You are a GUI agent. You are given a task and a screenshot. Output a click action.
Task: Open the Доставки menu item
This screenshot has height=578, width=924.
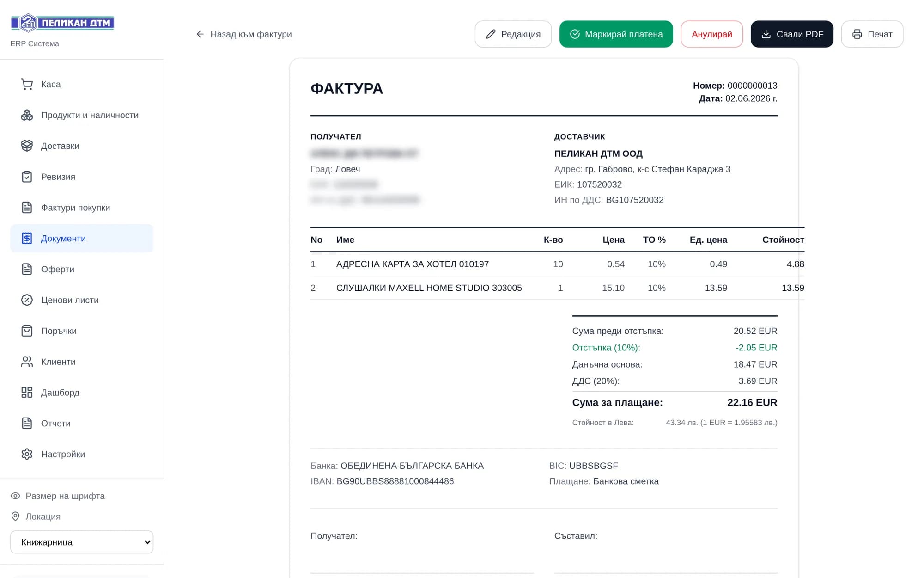point(82,146)
